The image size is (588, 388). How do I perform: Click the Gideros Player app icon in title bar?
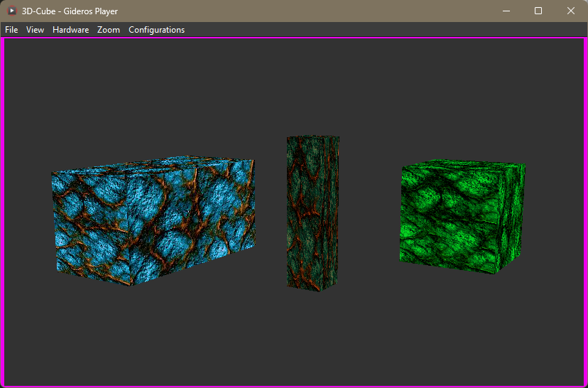11,11
